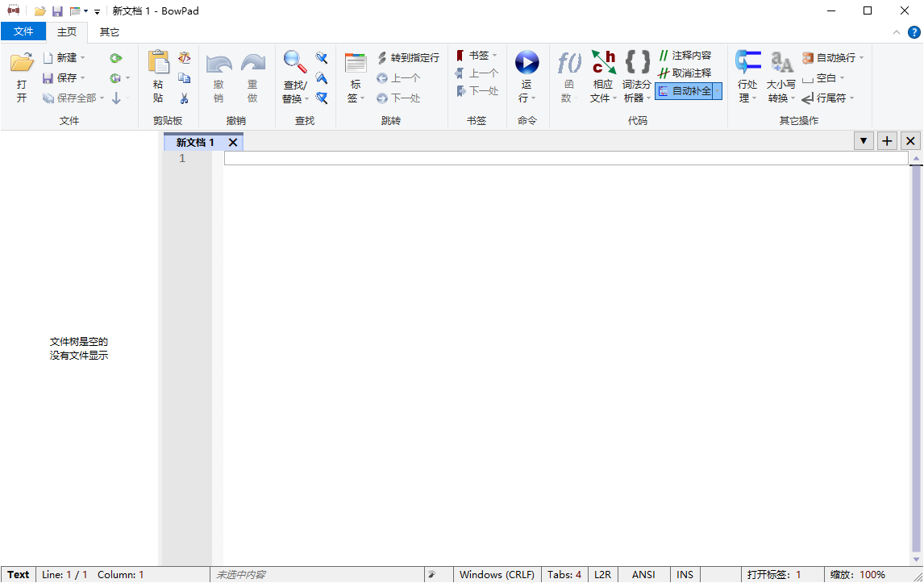Switch to the Other (其它) ribbon tab
The width and height of the screenshot is (924, 583).
[109, 32]
